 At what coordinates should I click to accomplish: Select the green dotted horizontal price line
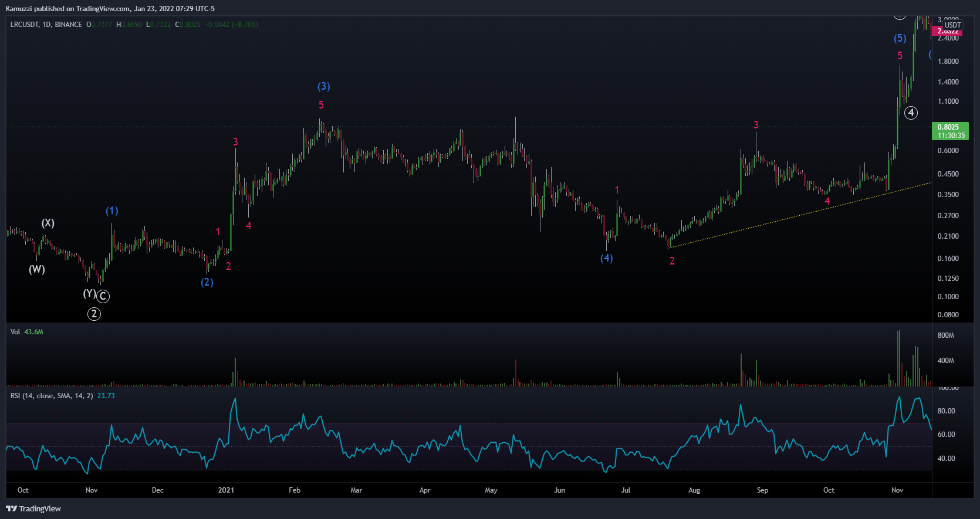(469, 127)
